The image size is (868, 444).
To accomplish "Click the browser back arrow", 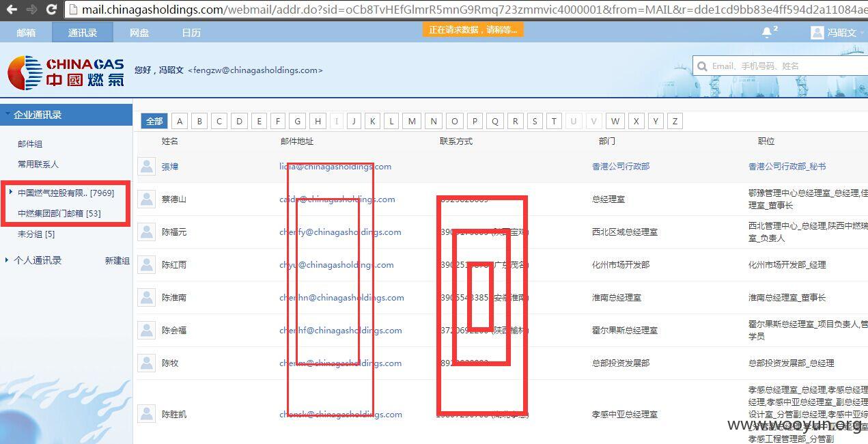I will pyautogui.click(x=12, y=10).
